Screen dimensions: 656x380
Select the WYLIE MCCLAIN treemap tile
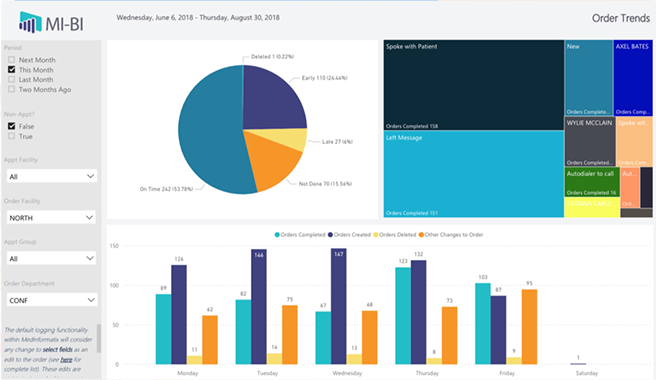coord(590,141)
